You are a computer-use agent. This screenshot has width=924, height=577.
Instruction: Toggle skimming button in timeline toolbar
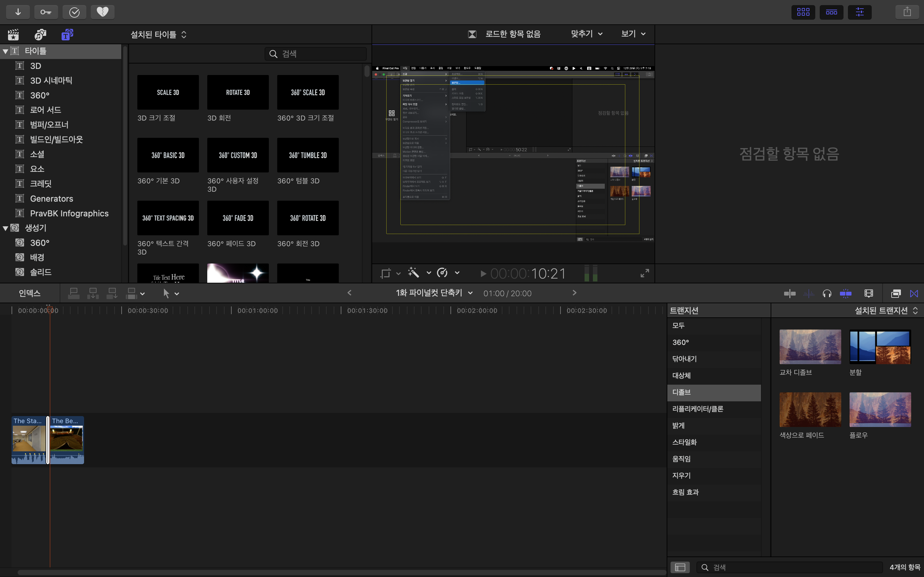pos(790,293)
